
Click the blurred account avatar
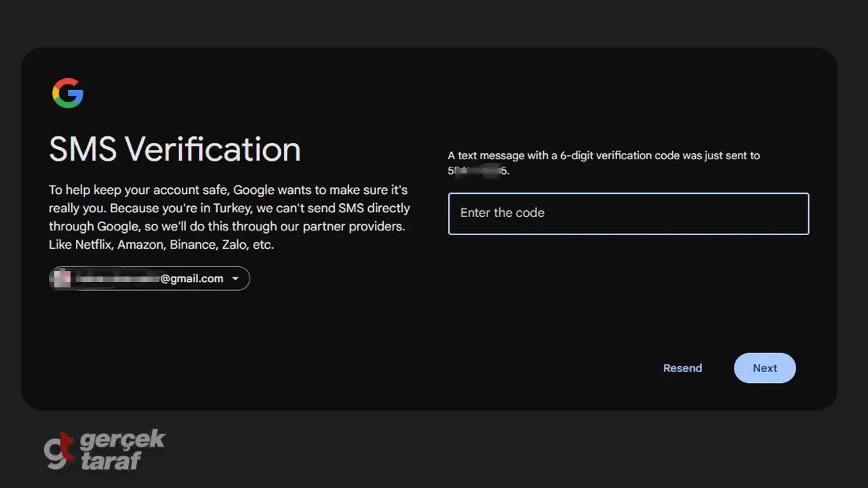coord(62,279)
